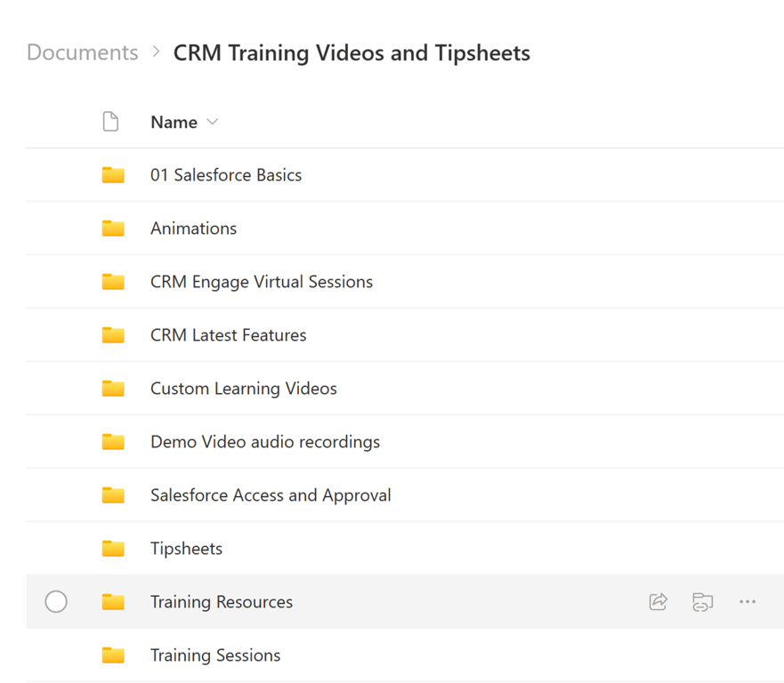Click the Training Resources folder icon
Image resolution: width=784 pixels, height=683 pixels.
tap(113, 602)
